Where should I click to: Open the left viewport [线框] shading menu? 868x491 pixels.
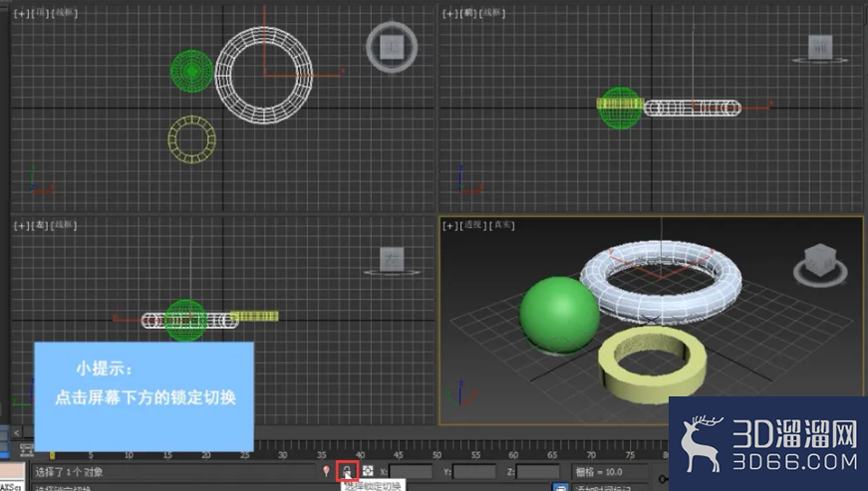[64, 225]
